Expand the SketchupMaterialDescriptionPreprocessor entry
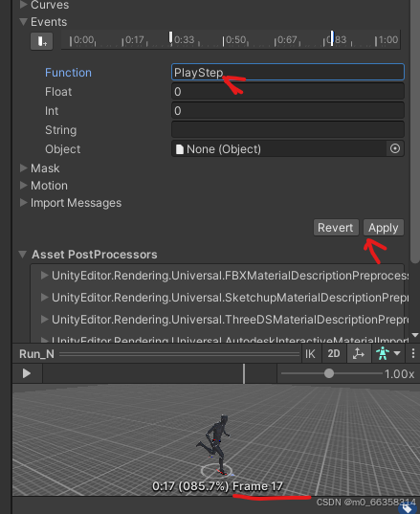Image resolution: width=420 pixels, height=514 pixels. (x=44, y=298)
